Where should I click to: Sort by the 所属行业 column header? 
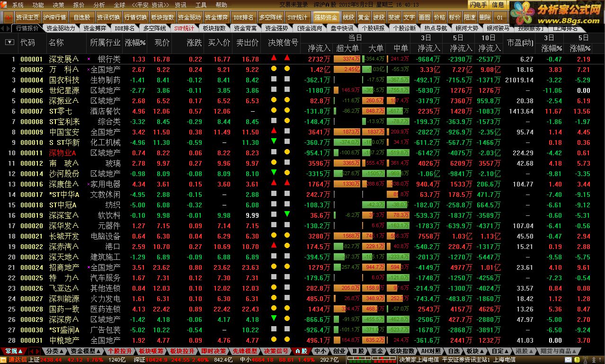click(105, 43)
